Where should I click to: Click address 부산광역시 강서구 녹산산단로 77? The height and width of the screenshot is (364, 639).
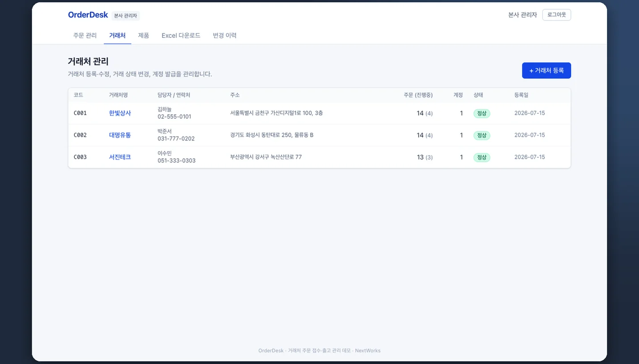coord(266,157)
